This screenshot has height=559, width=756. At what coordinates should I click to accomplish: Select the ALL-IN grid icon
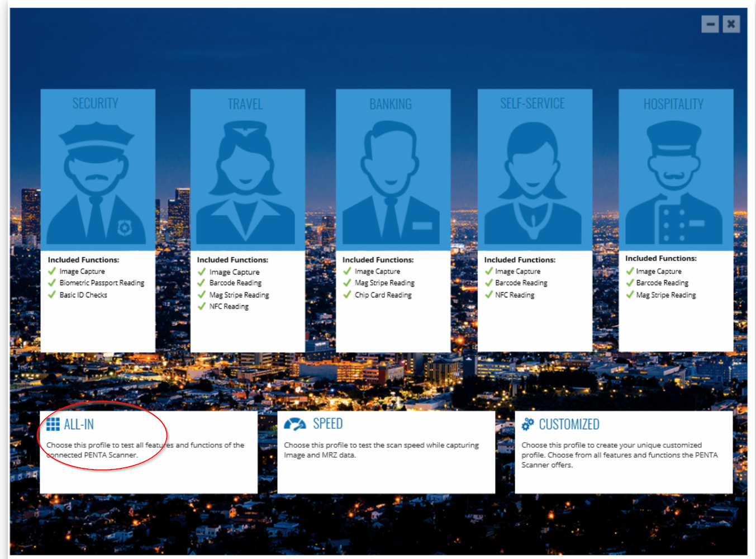pyautogui.click(x=53, y=424)
